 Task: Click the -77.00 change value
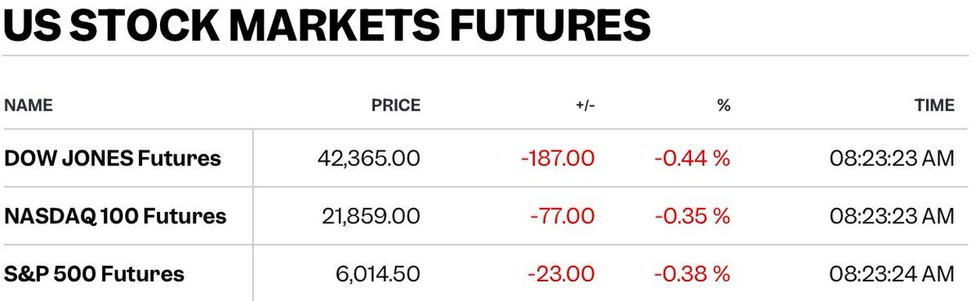(x=563, y=217)
